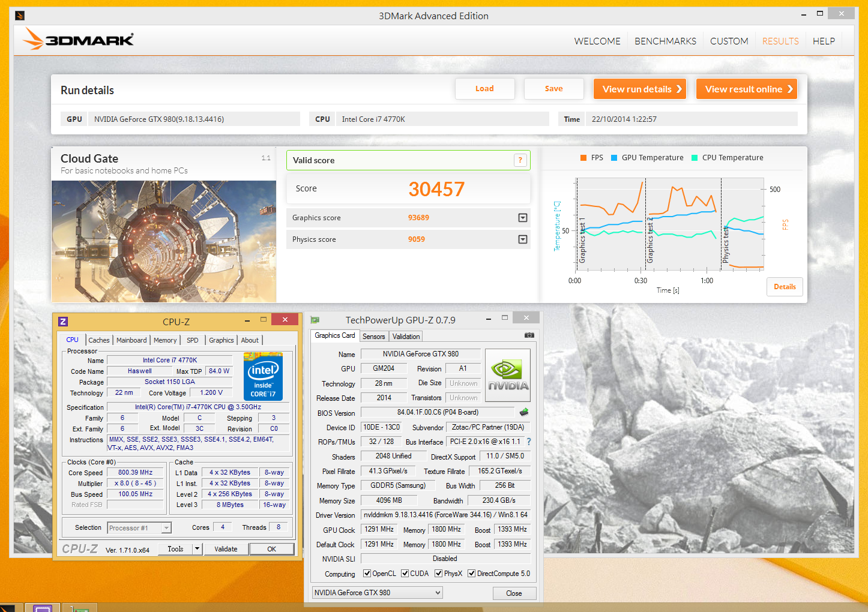This screenshot has width=868, height=612.
Task: Click the BIOS save chip icon in GPU-Z
Action: coord(524,412)
